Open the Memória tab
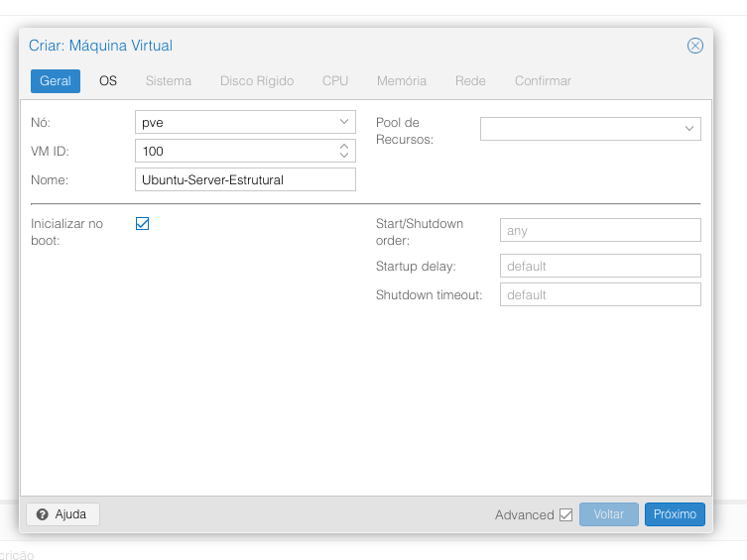Image resolution: width=747 pixels, height=560 pixels. point(402,81)
